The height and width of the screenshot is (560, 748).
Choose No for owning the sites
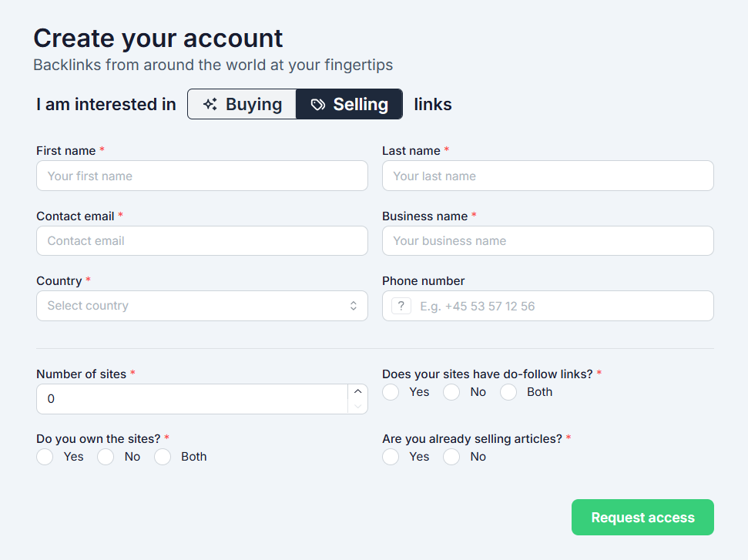[x=106, y=457]
